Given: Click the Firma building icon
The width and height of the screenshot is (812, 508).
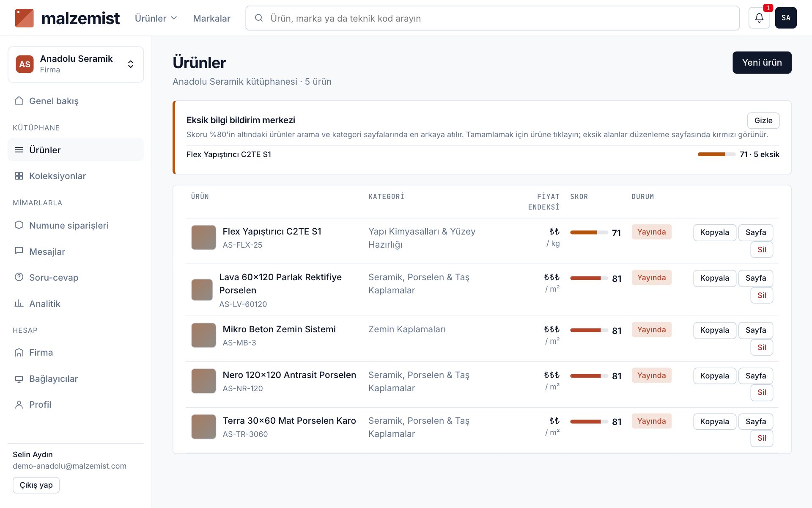Looking at the screenshot, I should click(x=19, y=352).
